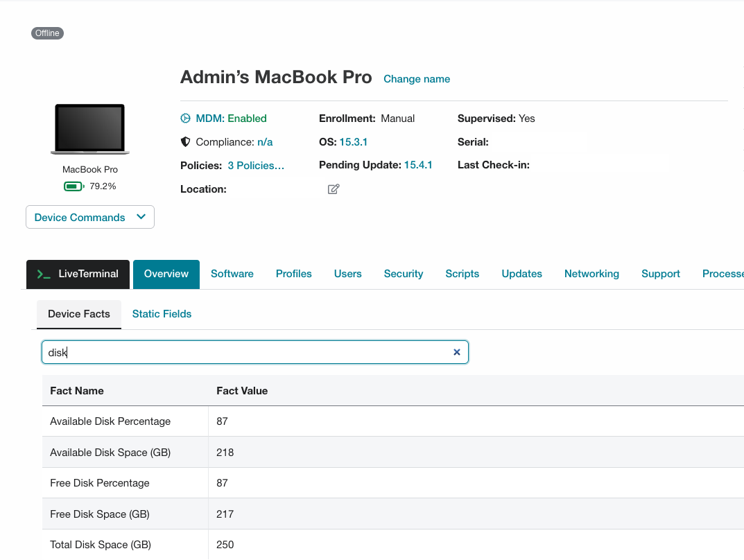
Task: Click the OS version 15.3.1 link
Action: 353,142
